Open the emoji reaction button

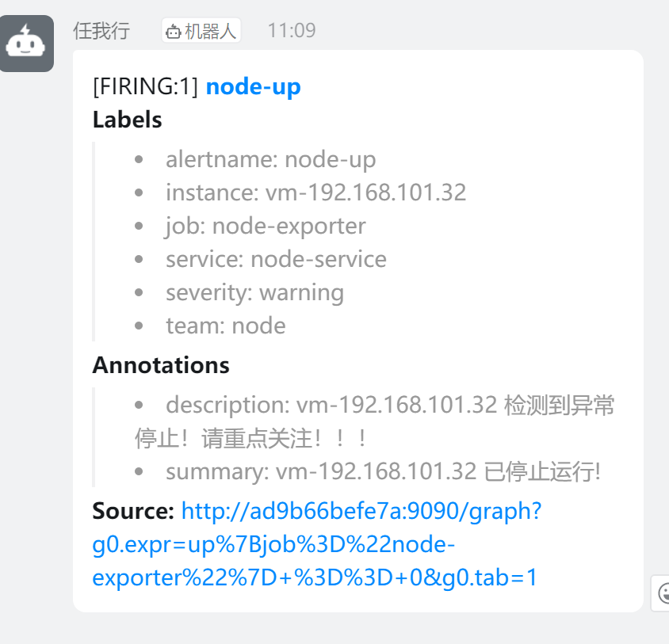click(660, 593)
